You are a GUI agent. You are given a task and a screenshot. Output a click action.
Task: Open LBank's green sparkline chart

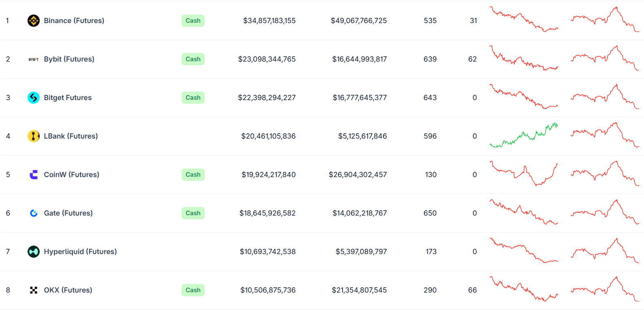[524, 136]
